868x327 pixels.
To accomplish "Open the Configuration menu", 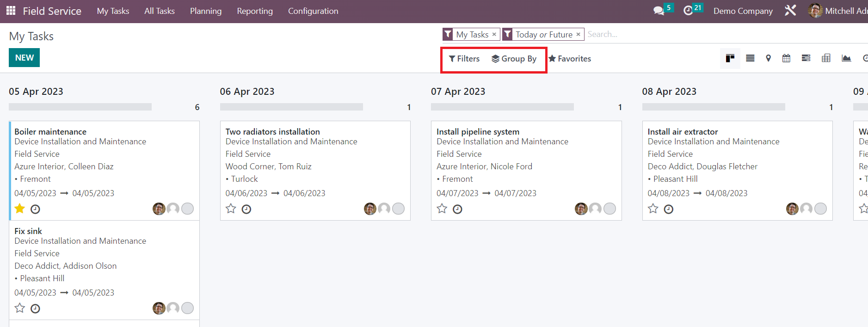I will [313, 11].
